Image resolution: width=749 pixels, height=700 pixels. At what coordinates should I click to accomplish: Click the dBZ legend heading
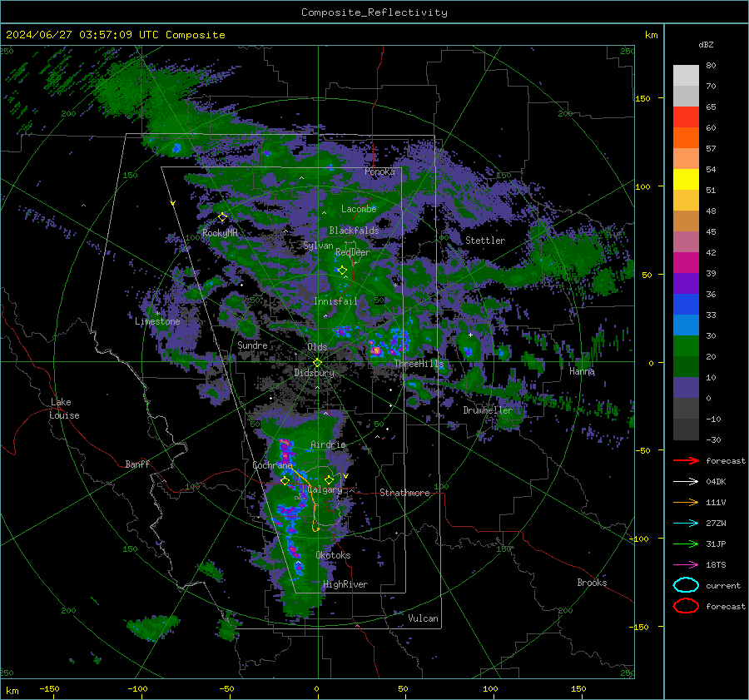[706, 44]
